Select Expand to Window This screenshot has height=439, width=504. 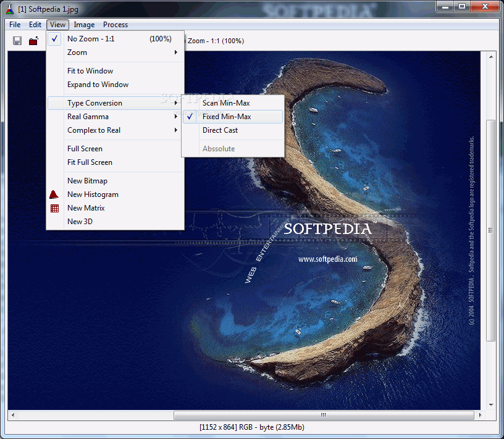click(115, 85)
